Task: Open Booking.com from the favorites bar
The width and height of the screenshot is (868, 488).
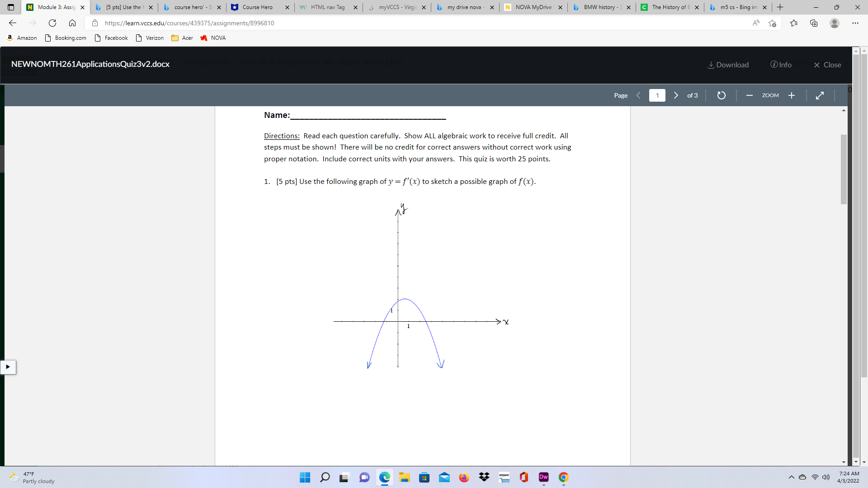Action: 65,38
